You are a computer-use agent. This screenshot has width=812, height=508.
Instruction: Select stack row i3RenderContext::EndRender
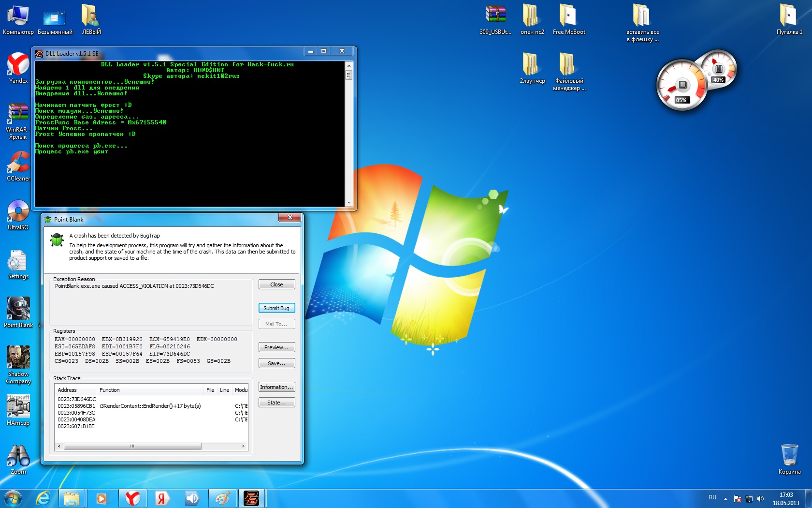tap(151, 406)
